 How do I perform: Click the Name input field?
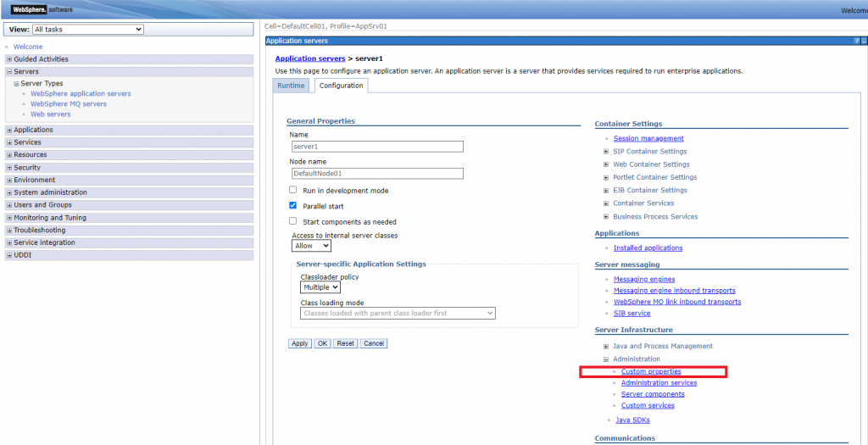[x=377, y=147]
